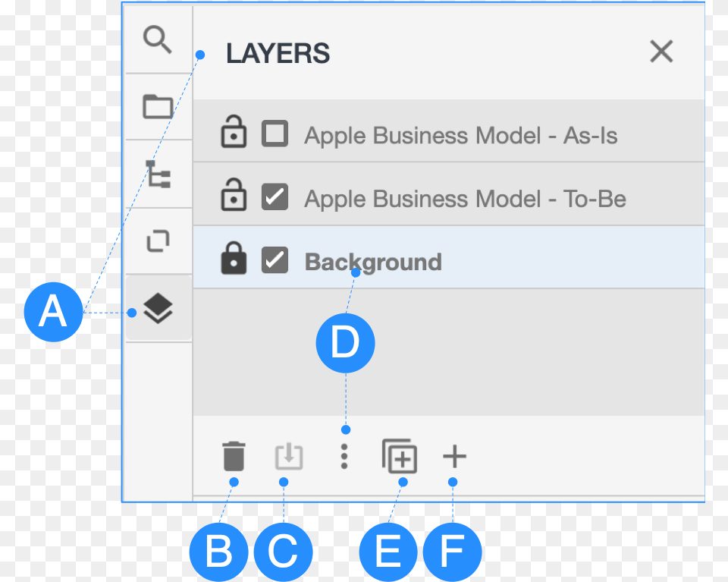Uncheck the Background layer visibility checkbox
The height and width of the screenshot is (582, 728).
click(x=275, y=260)
